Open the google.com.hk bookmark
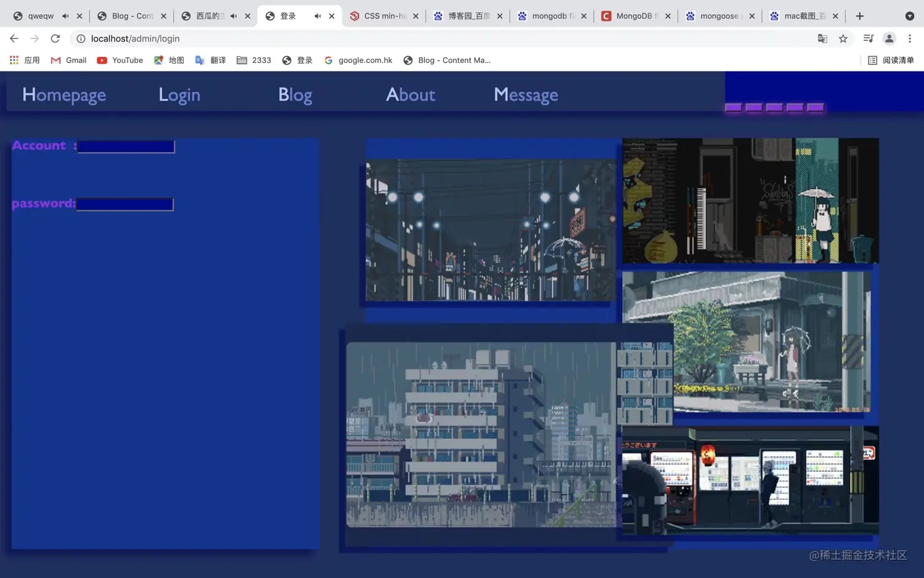This screenshot has width=924, height=578. click(x=358, y=60)
